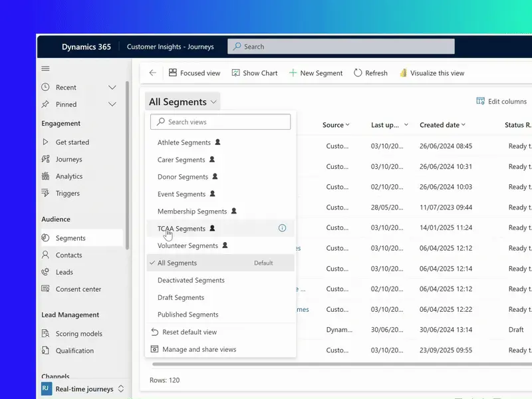
Task: Click the info icon beside TCAA Segments
Action: (282, 228)
